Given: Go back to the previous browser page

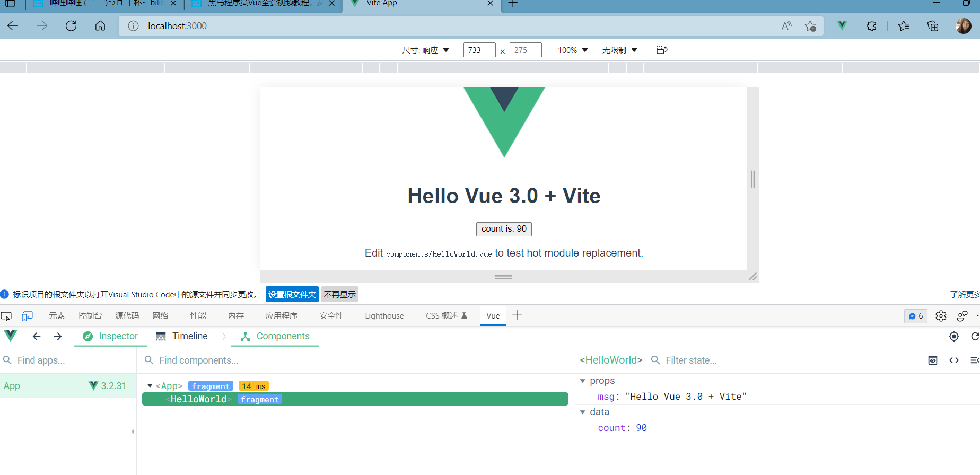Looking at the screenshot, I should coord(13,25).
